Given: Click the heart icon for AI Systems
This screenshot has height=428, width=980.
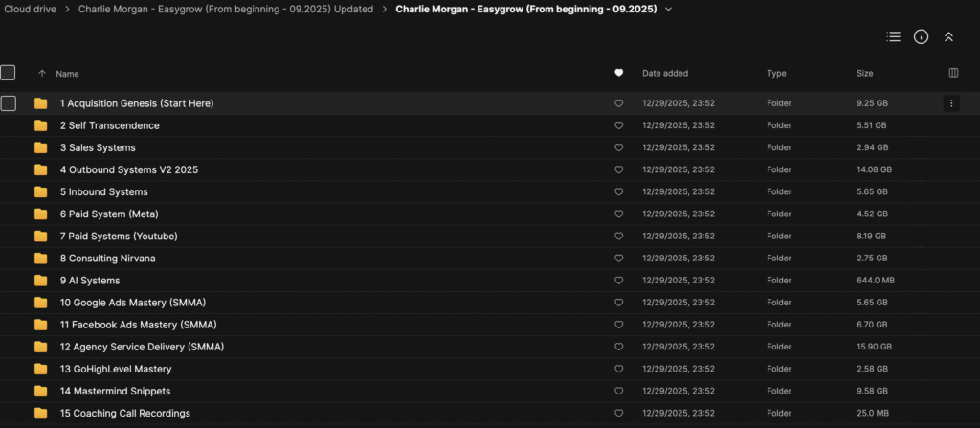Looking at the screenshot, I should coord(619,281).
